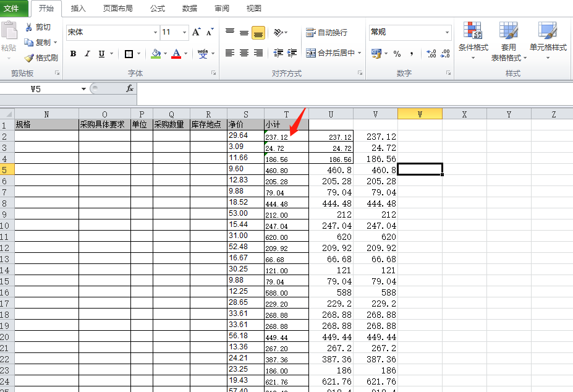The image size is (573, 392).
Task: Open alignment group dialog launcher
Action: pos(360,73)
